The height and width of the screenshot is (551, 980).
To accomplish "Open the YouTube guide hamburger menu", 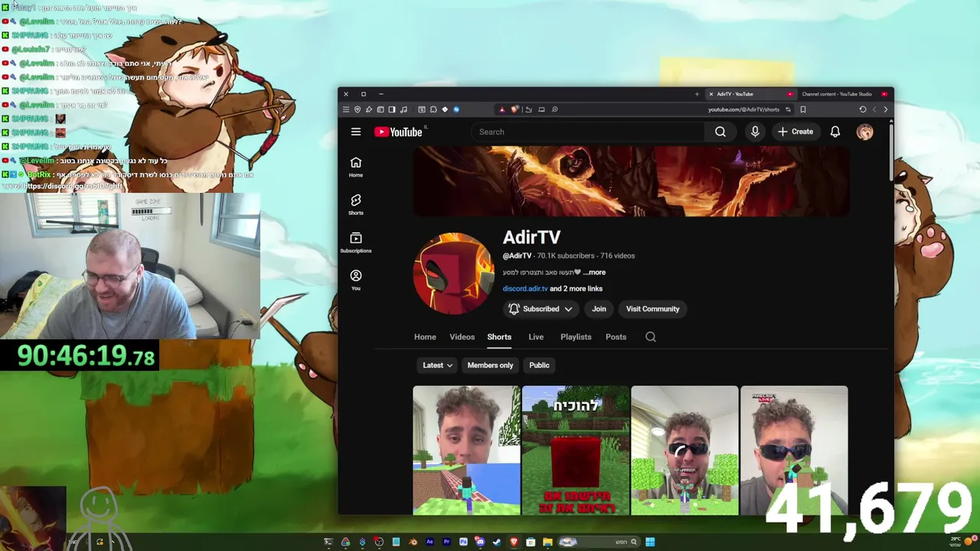I will pyautogui.click(x=356, y=132).
